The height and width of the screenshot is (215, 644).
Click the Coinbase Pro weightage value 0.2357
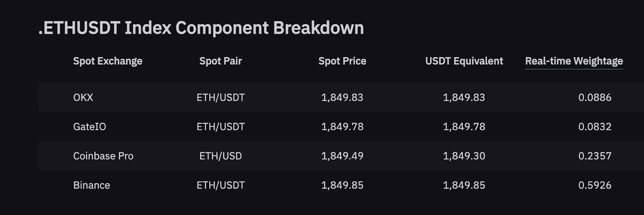click(x=594, y=156)
